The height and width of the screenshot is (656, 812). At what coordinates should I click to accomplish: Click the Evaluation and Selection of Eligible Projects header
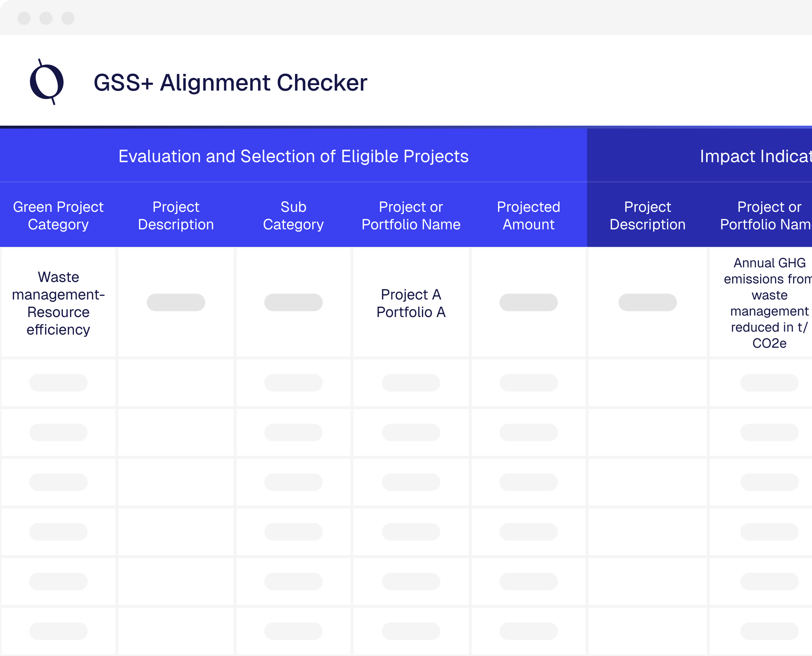pyautogui.click(x=294, y=156)
